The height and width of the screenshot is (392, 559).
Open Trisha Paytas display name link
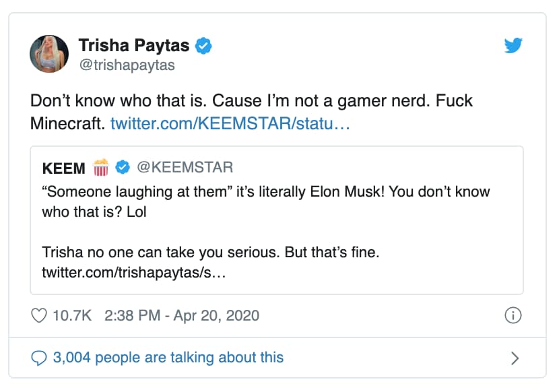(135, 46)
